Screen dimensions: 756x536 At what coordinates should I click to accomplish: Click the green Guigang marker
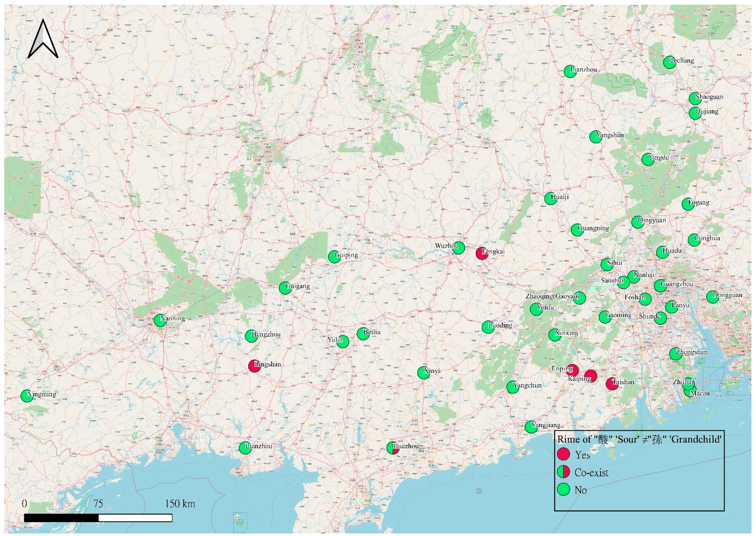point(285,288)
